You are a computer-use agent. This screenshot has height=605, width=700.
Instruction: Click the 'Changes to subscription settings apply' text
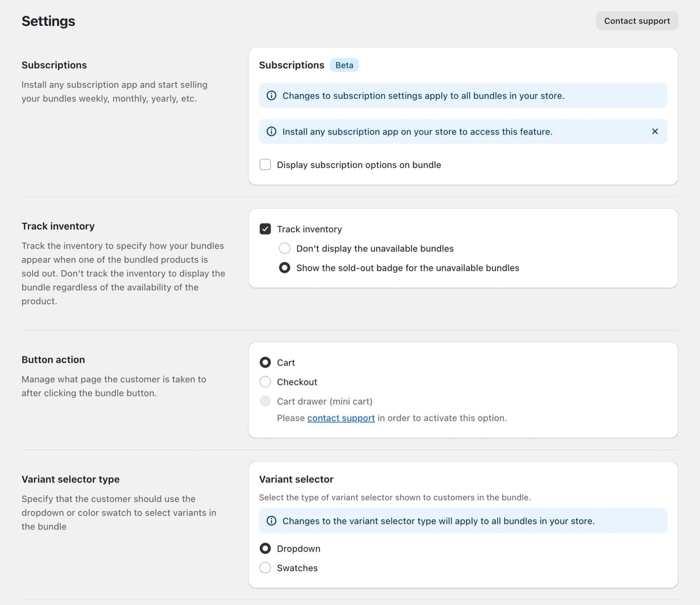coord(423,95)
